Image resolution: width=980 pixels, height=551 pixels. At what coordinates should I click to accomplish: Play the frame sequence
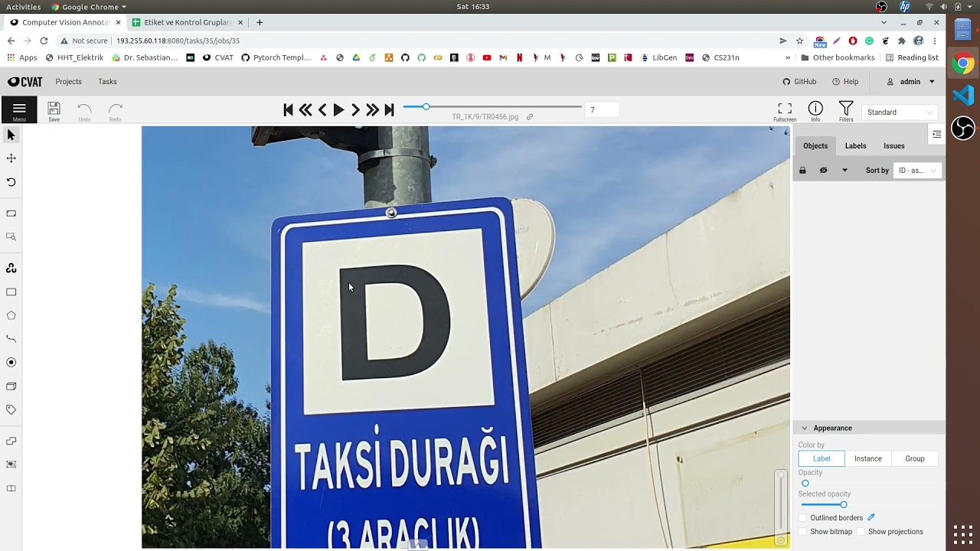(338, 110)
